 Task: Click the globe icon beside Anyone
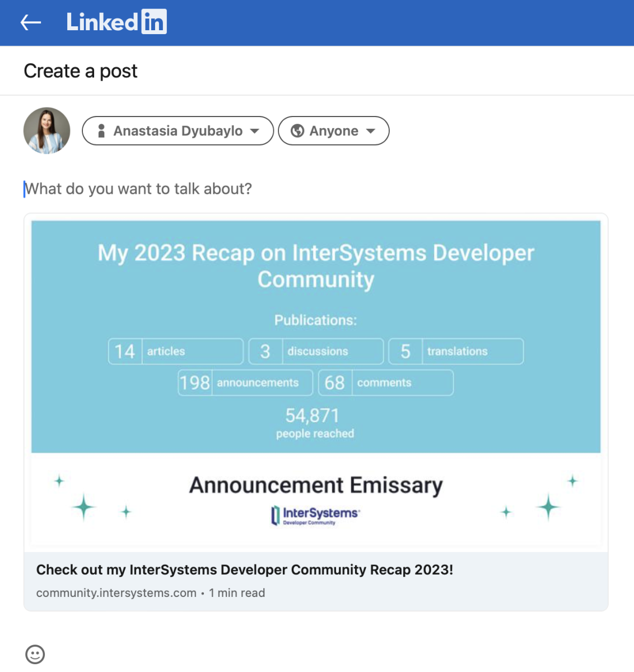click(297, 131)
